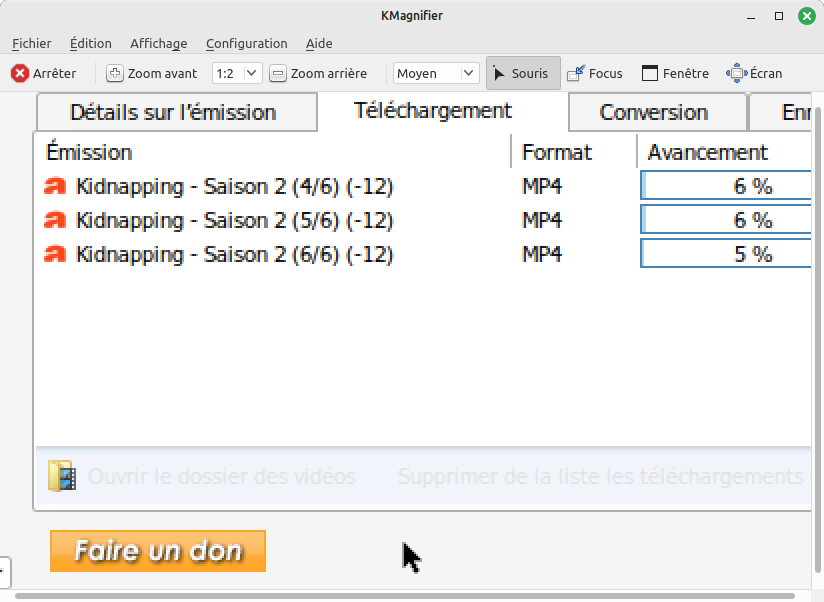The width and height of the screenshot is (824, 602).
Task: Open the Fichier menu
Action: click(x=31, y=43)
